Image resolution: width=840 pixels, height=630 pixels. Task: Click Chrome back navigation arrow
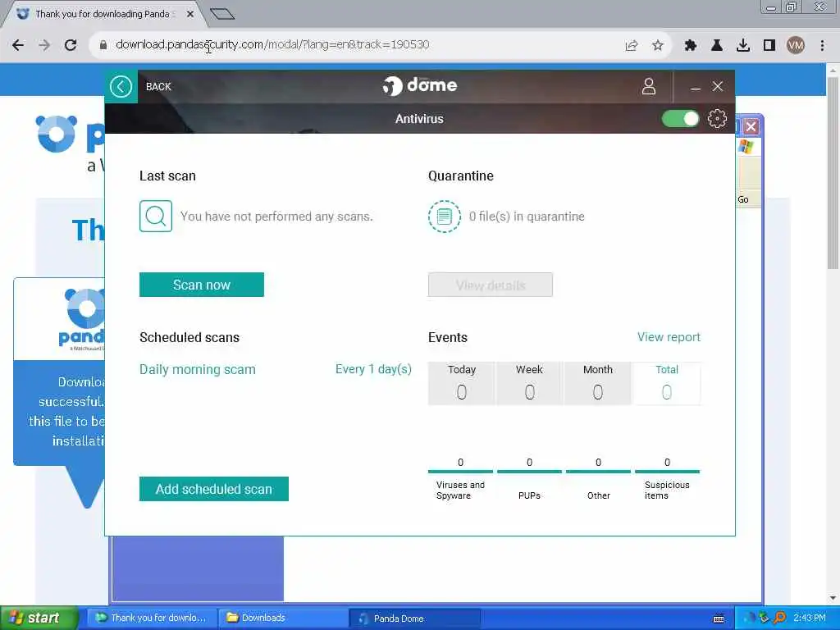tap(18, 45)
